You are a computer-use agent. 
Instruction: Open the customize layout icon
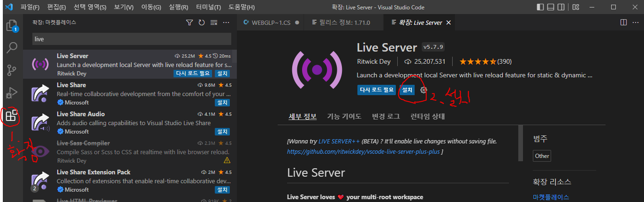(575, 7)
